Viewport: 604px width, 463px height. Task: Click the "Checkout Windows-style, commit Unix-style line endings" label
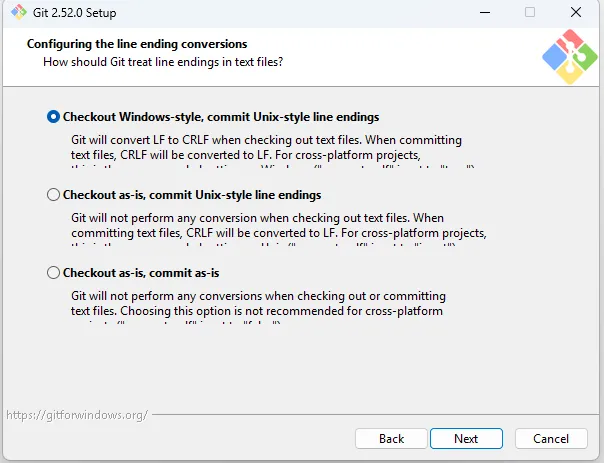click(221, 117)
